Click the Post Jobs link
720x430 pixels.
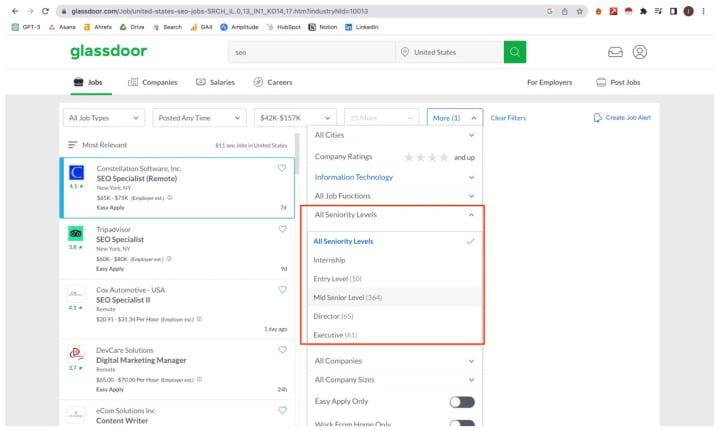(618, 82)
